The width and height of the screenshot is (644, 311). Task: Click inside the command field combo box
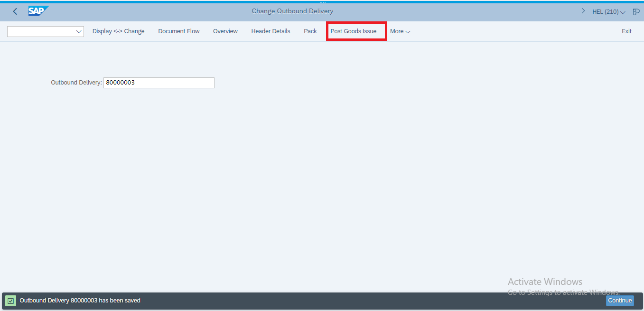[42, 31]
